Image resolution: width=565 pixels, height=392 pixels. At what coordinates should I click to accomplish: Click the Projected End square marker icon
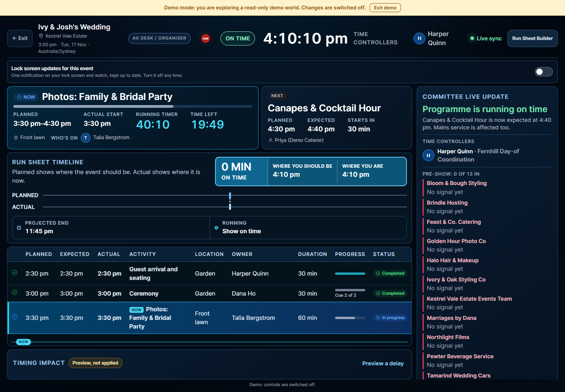click(x=19, y=228)
